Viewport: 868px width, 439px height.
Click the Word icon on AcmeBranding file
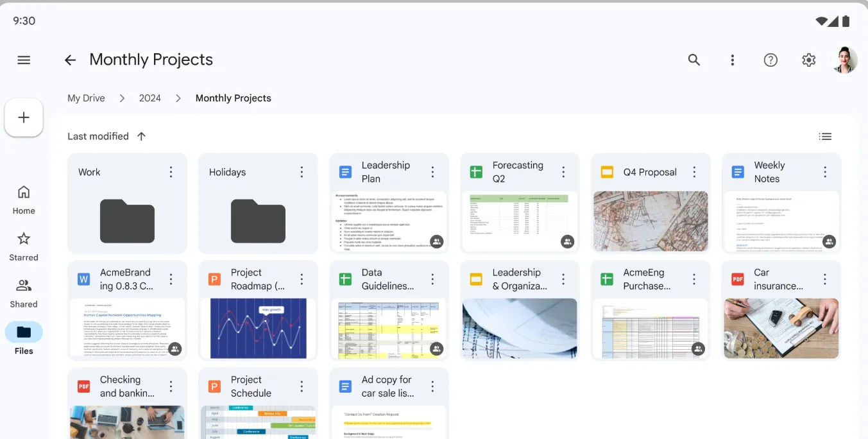pyautogui.click(x=83, y=279)
